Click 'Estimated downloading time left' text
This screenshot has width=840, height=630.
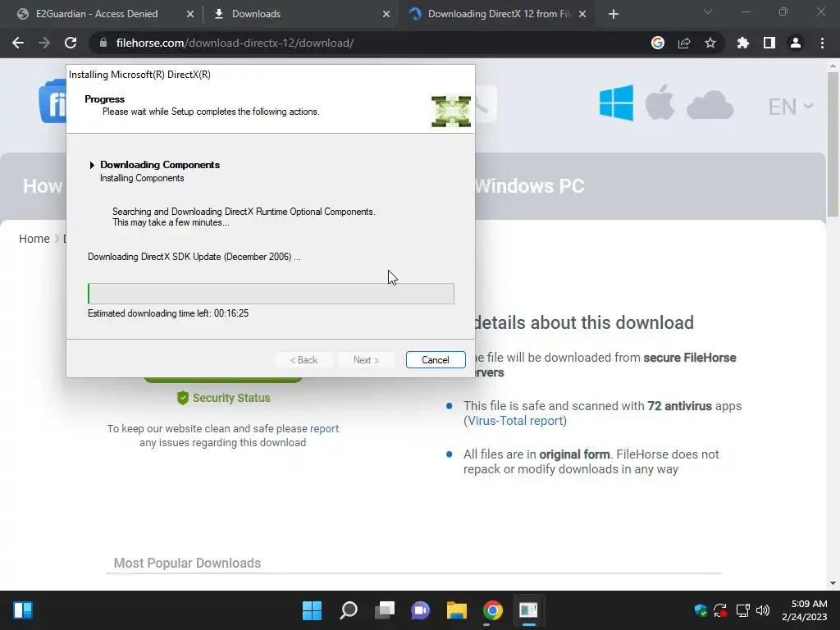point(168,313)
